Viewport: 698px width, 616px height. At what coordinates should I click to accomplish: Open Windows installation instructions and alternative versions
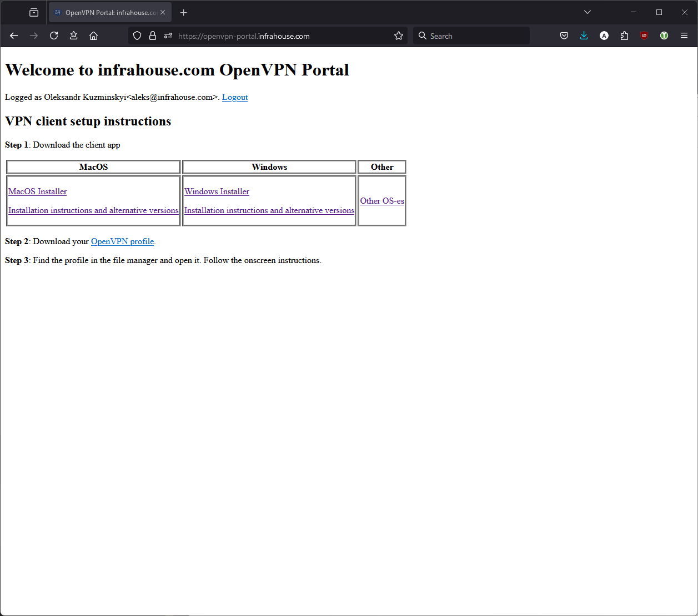[x=269, y=210]
